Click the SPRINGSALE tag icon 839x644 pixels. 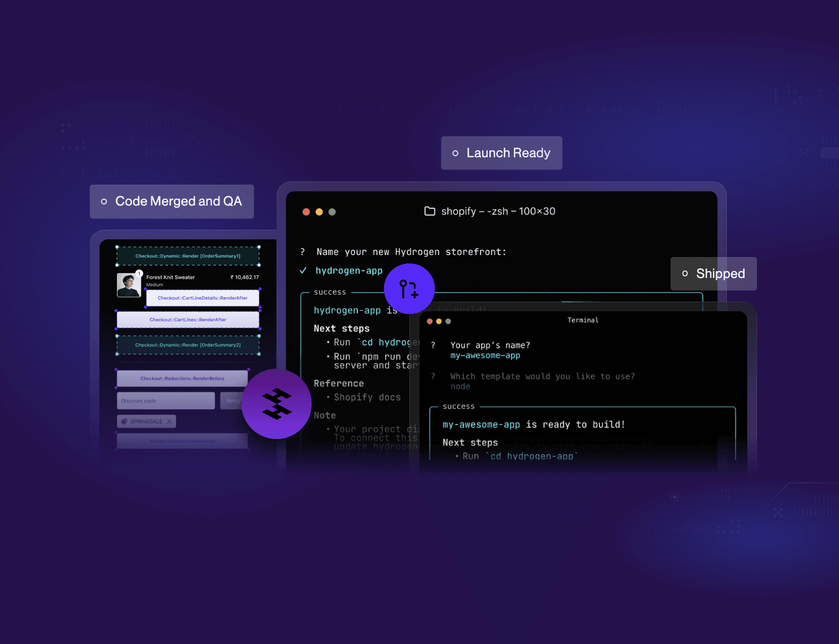pyautogui.click(x=124, y=421)
